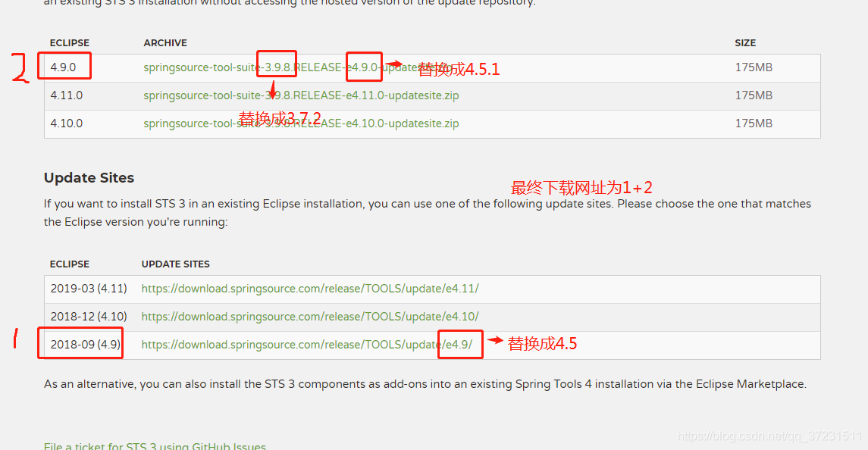Click the 2018-12 (4.10) Eclipse cell
868x450 pixels.
coord(89,317)
